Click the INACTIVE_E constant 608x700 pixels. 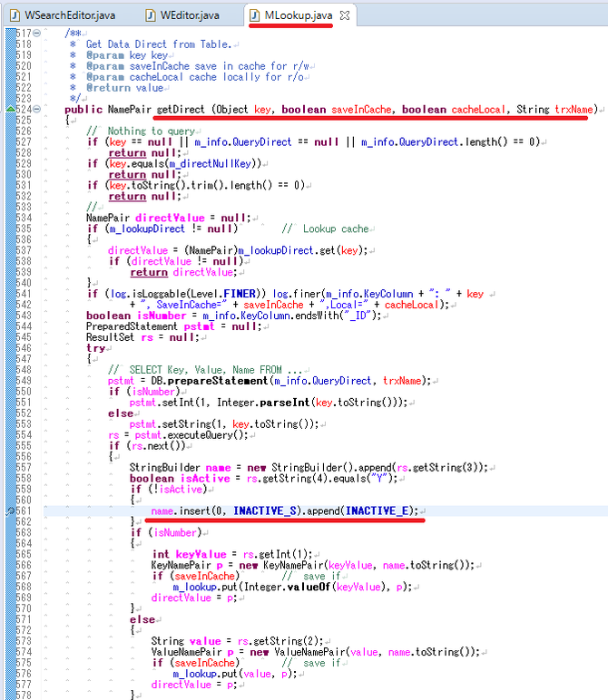pyautogui.click(x=377, y=510)
